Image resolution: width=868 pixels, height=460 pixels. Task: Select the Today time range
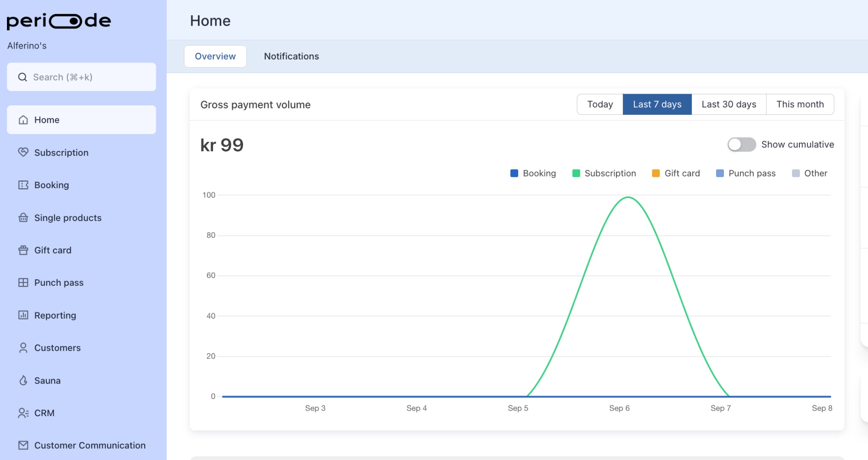pyautogui.click(x=600, y=104)
